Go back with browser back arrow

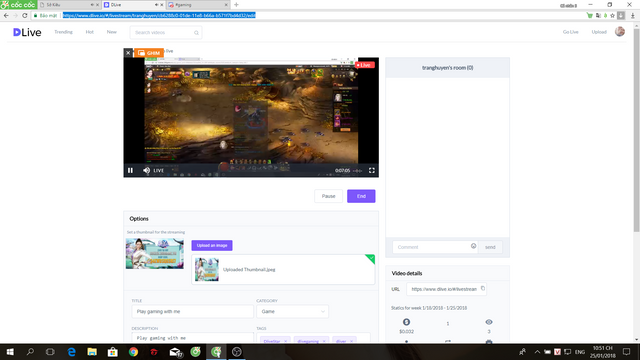coord(6,16)
